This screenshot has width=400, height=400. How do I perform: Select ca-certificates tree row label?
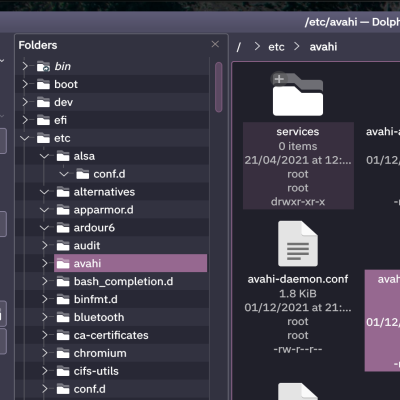tap(111, 335)
